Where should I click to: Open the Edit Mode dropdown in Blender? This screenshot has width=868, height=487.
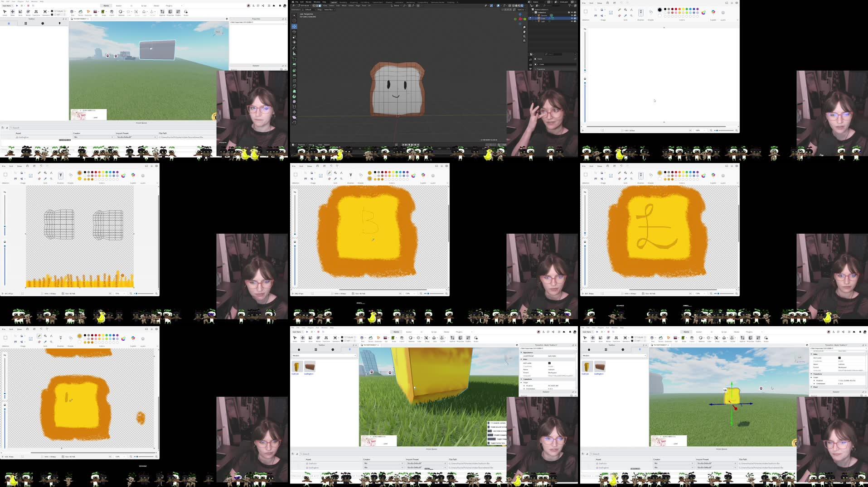pyautogui.click(x=305, y=5)
